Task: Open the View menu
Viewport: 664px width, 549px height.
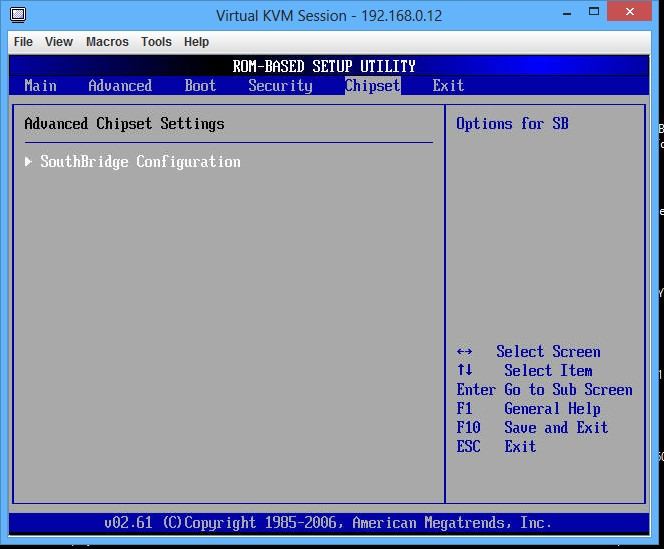Action: pyautogui.click(x=59, y=42)
